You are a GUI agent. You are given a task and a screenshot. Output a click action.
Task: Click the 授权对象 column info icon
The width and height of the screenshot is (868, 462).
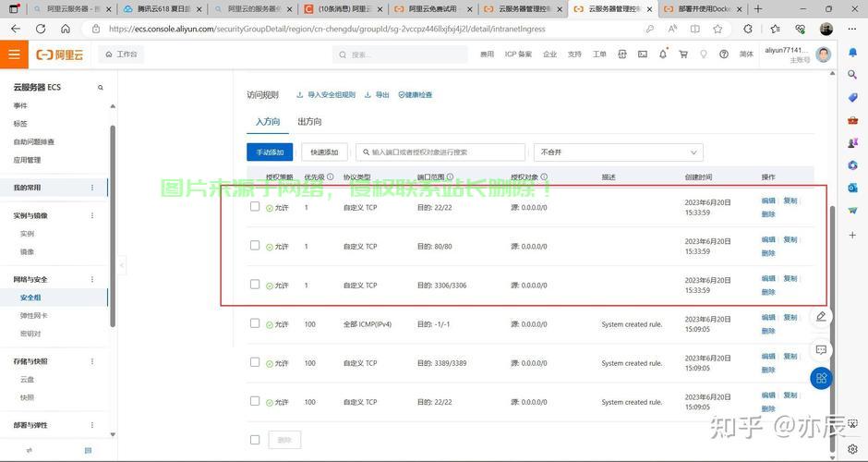tap(544, 176)
